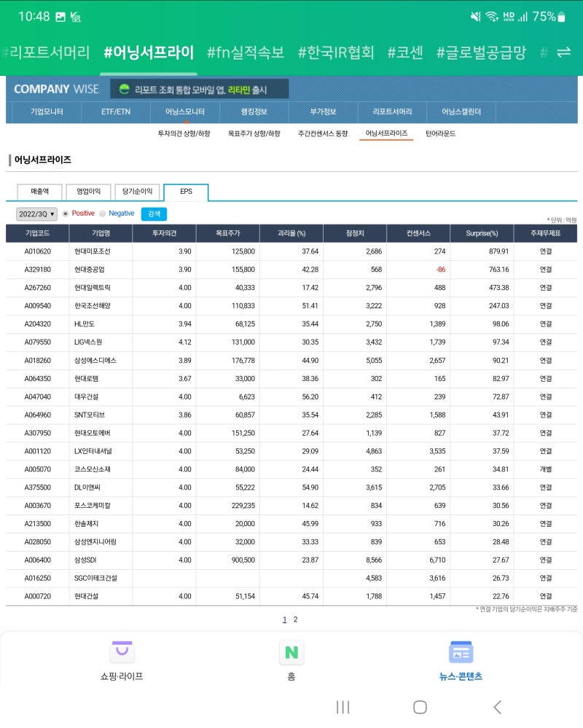Click company code A267260
Screen dimensions: 583x728
point(38,288)
